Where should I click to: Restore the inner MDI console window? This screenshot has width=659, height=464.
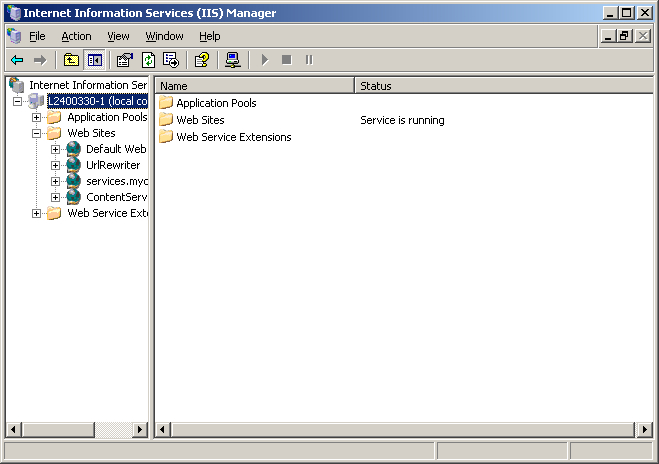[624, 36]
